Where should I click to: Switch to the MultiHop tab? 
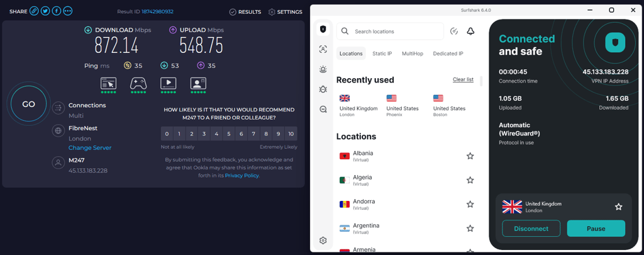413,54
